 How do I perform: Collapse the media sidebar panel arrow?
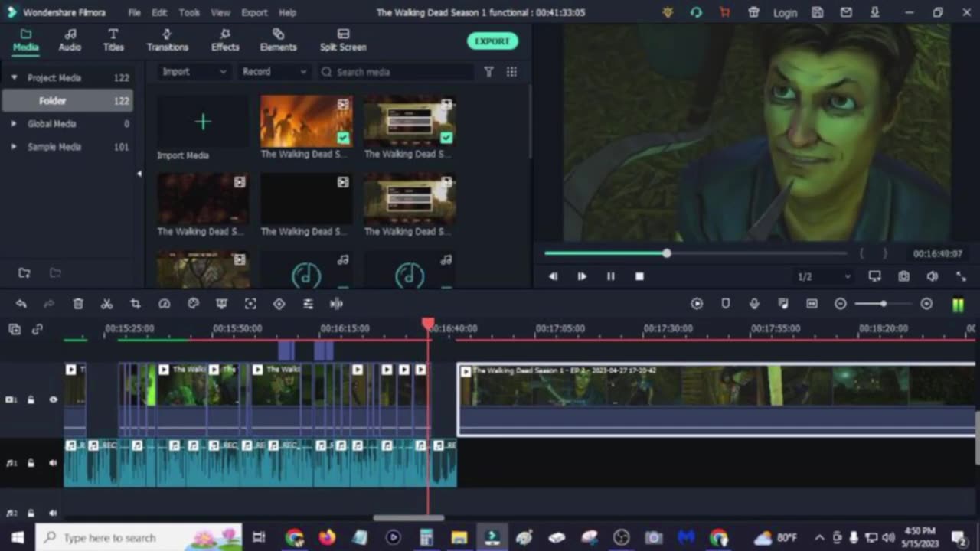[139, 174]
